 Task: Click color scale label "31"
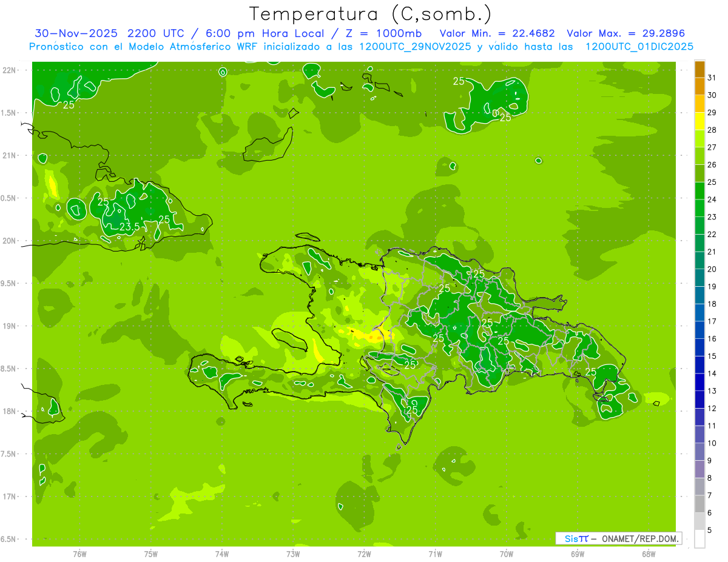(x=712, y=77)
